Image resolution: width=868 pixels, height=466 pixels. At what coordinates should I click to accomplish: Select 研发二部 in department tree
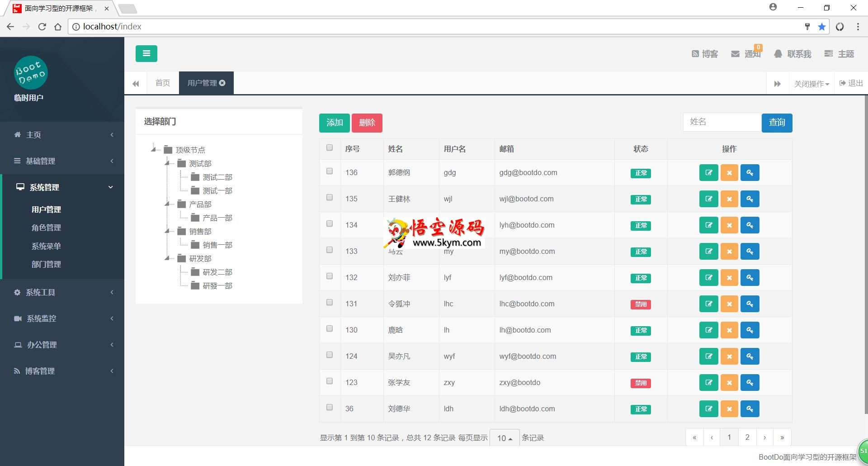tap(217, 272)
